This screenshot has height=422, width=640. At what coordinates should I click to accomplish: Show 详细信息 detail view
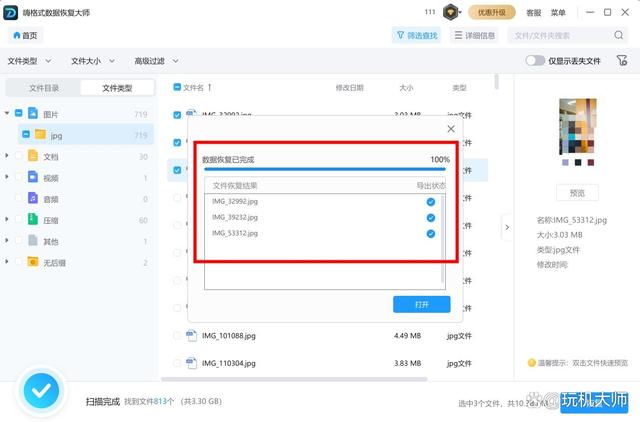tap(474, 36)
